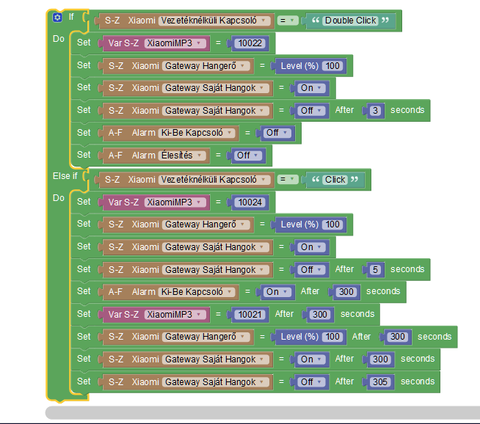Open Ki-Be Kapcsoló dropdown in the Double Click branch
The height and width of the screenshot is (424, 480).
[196, 133]
